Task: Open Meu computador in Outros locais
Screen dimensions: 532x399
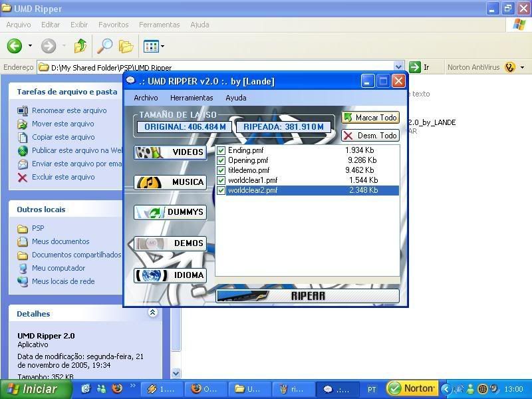Action: tap(59, 268)
